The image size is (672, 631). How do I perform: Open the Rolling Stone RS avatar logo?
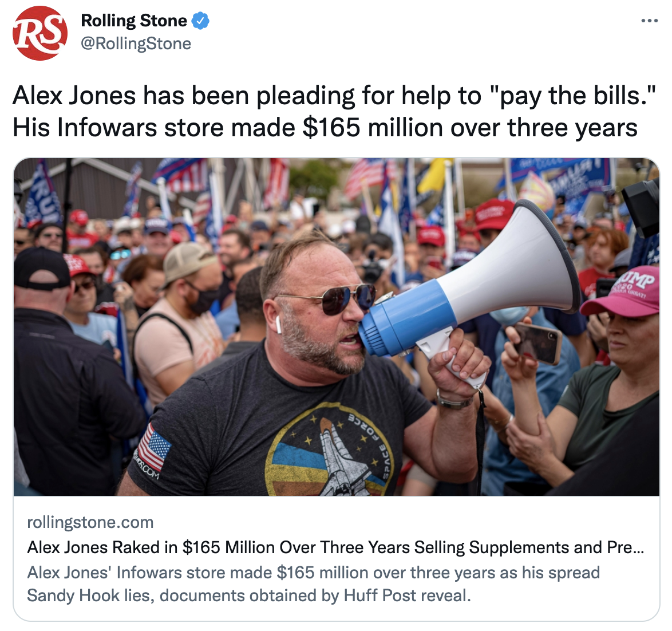click(x=40, y=33)
